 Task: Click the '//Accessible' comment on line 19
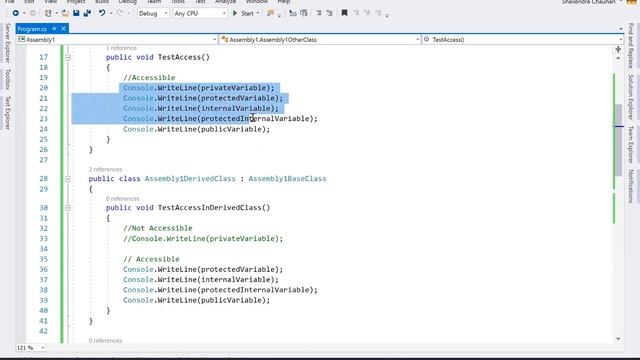[x=149, y=78]
